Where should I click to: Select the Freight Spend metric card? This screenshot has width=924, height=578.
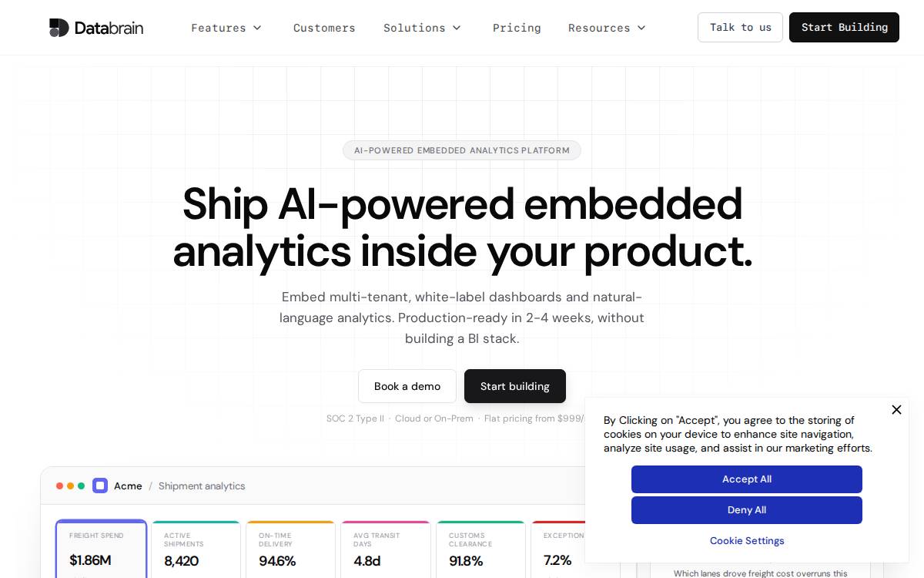click(101, 549)
